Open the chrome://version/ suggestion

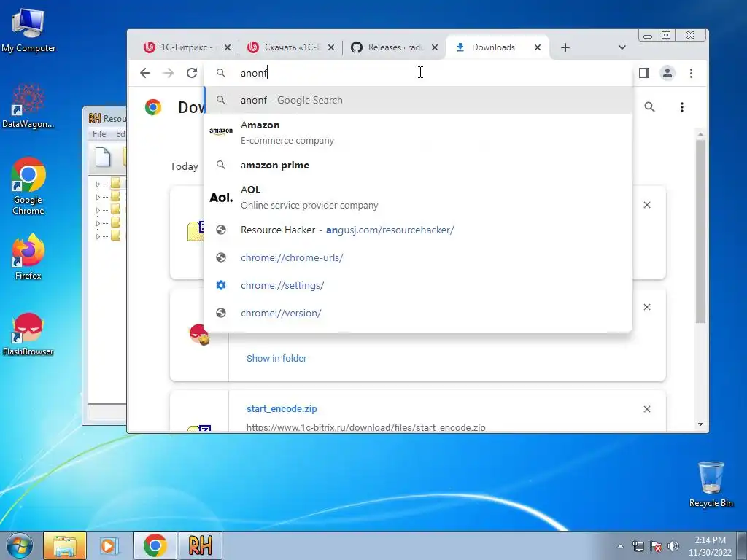tap(418, 313)
